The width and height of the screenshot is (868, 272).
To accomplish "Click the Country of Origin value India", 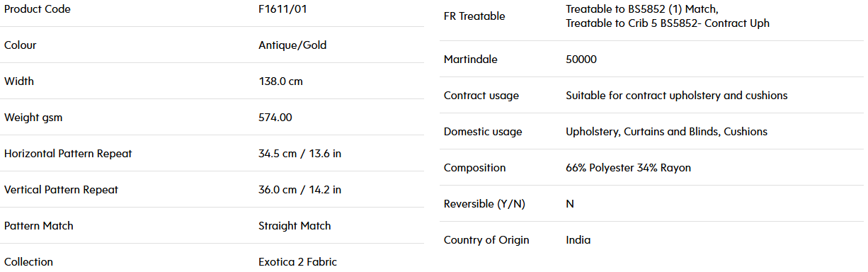I will point(578,240).
